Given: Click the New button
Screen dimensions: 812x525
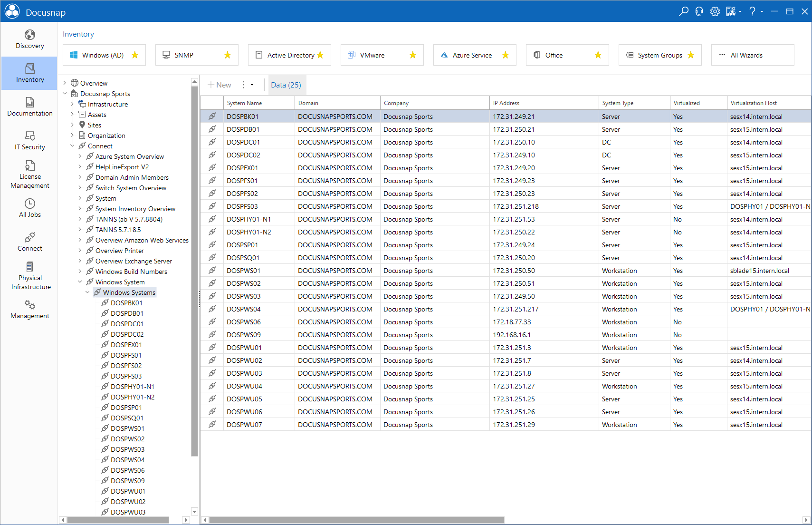Looking at the screenshot, I should [220, 85].
